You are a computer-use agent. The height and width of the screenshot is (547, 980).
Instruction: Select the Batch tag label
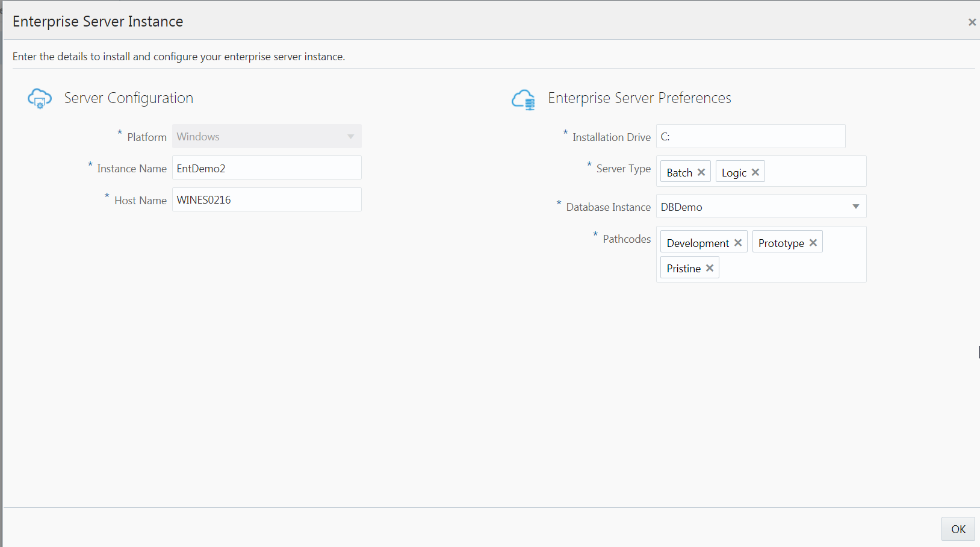point(679,173)
